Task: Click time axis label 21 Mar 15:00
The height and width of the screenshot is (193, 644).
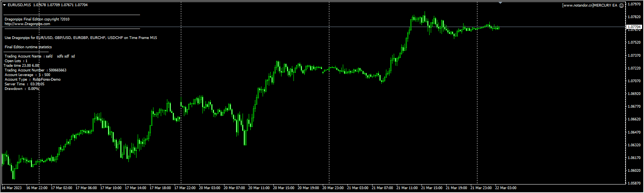Action: click(x=432, y=188)
